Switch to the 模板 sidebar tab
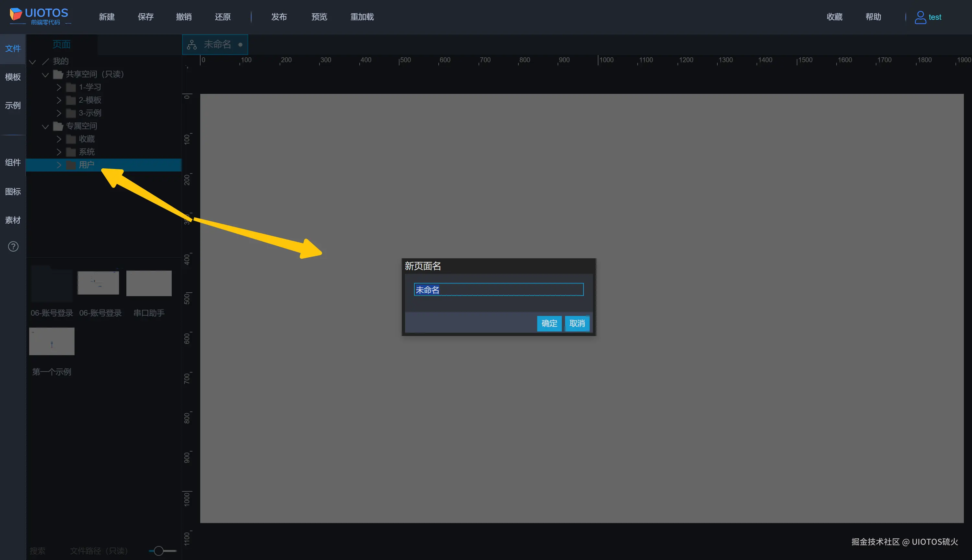 (13, 77)
